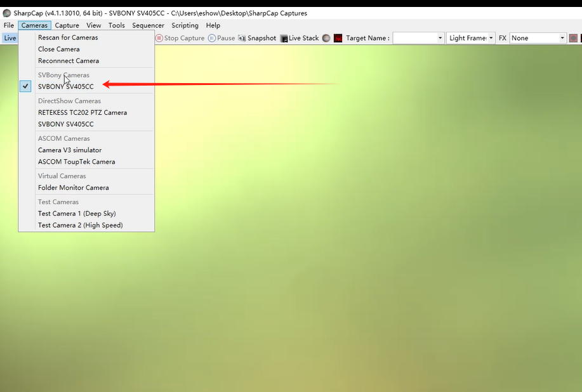Expand the Target Name dropdown arrow

click(x=440, y=38)
